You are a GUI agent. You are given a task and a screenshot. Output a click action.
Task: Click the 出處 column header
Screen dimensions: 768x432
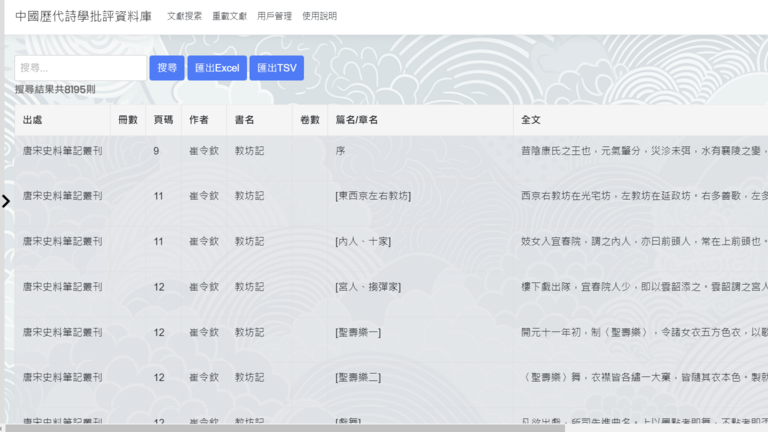coord(33,120)
